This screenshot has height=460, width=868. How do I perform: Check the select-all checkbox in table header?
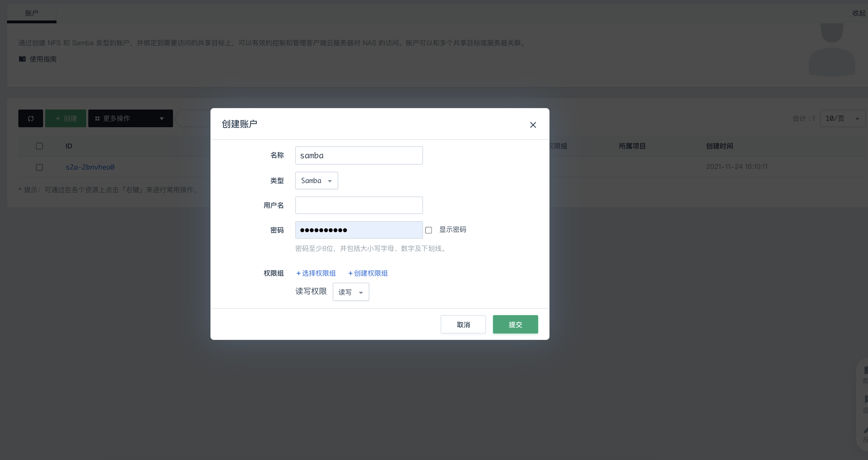click(39, 146)
